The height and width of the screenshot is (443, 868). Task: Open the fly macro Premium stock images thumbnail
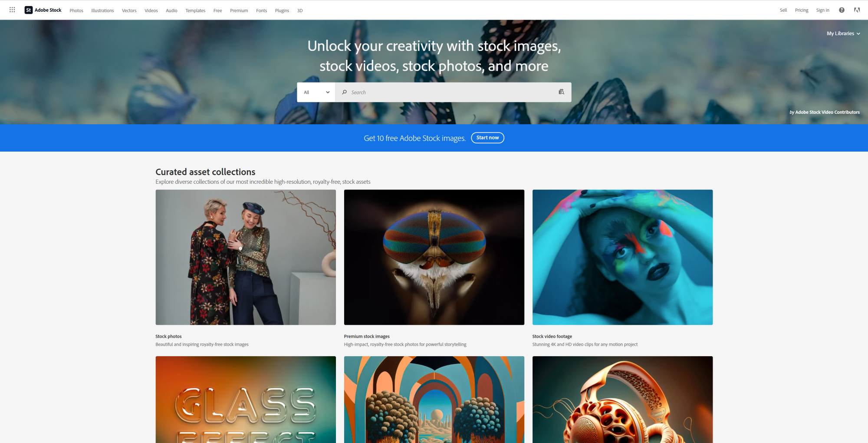[x=434, y=257]
